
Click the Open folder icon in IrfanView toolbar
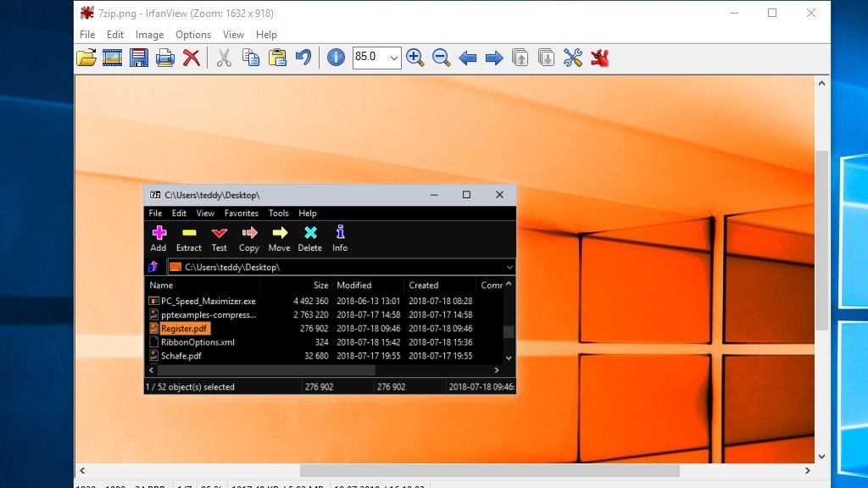(x=86, y=58)
